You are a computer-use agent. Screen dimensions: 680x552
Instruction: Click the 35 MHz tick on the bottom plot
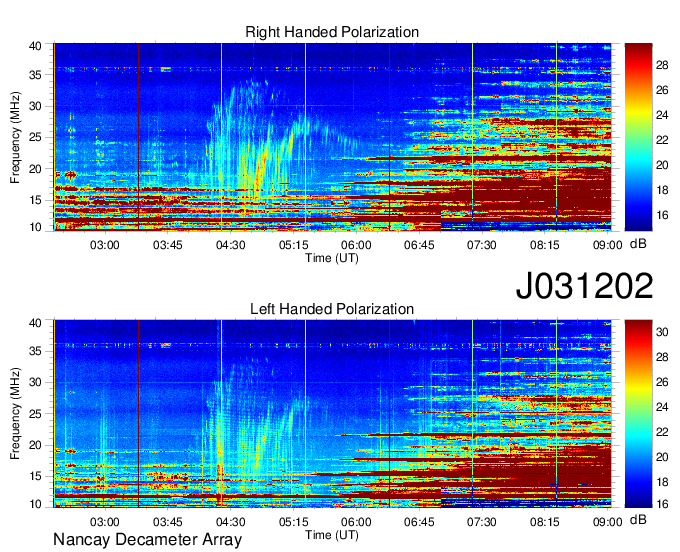tap(35, 351)
